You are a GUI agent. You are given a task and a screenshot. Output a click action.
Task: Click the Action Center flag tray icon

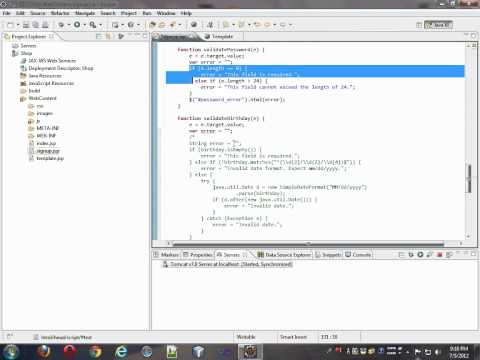pyautogui.click(x=418, y=352)
